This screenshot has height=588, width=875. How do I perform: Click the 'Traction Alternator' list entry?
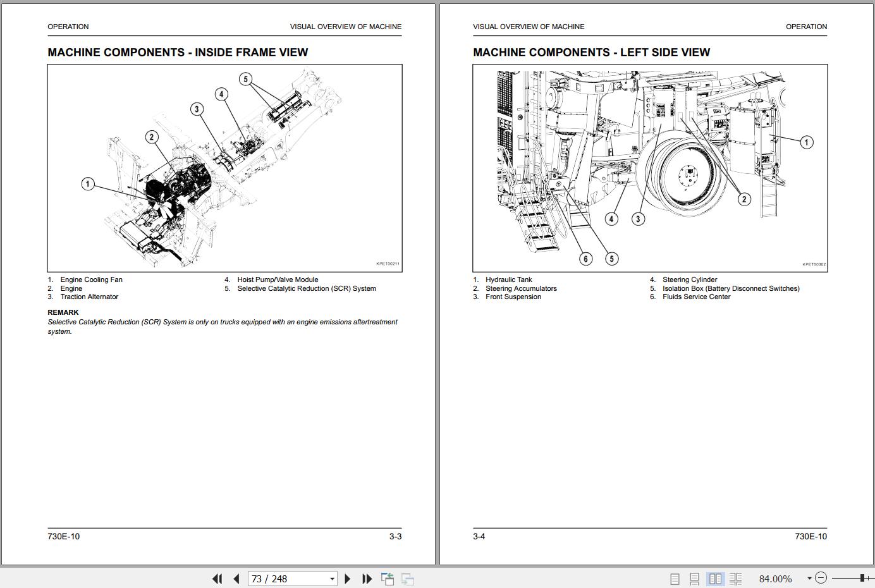89,297
